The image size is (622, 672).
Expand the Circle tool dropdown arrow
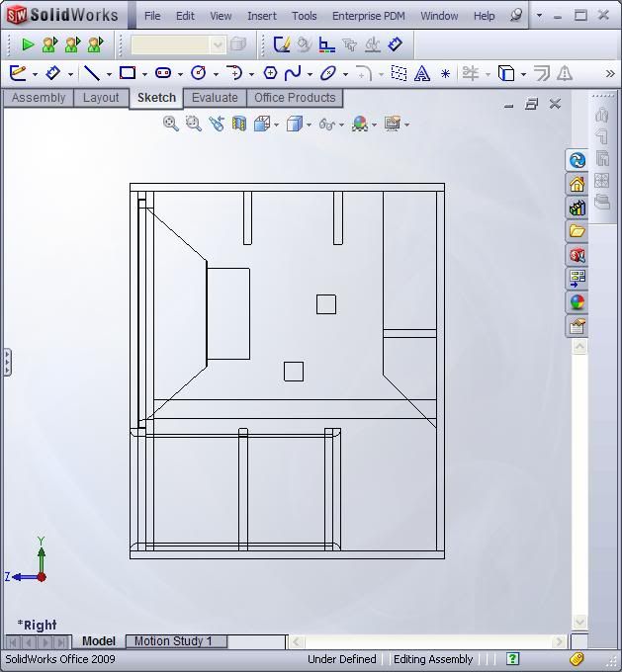(x=216, y=74)
